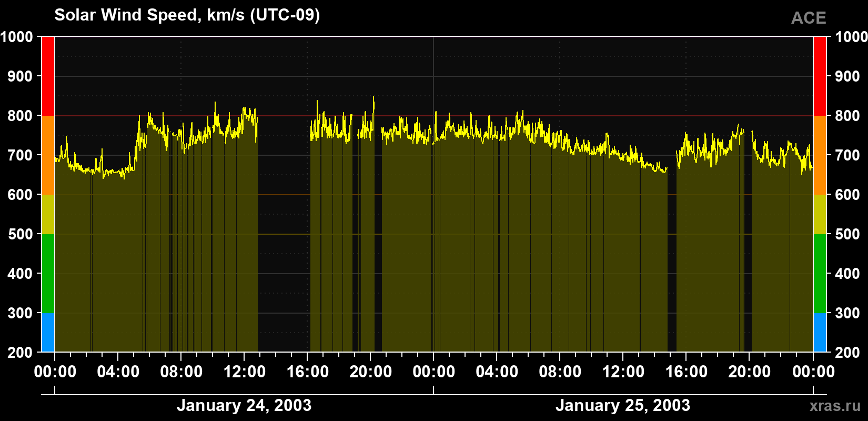Click the 16:00 time label for January 24
Image resolution: width=868 pixels, height=421 pixels.
pyautogui.click(x=307, y=372)
